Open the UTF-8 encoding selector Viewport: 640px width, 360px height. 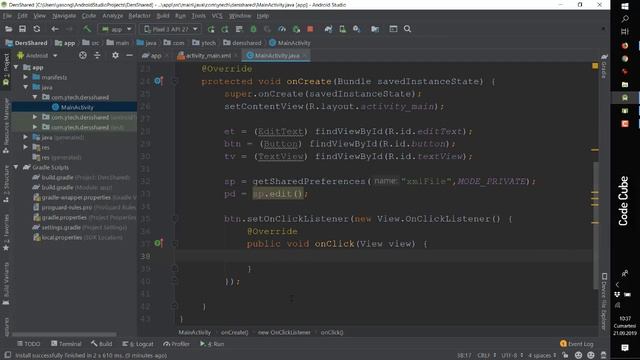(x=512, y=356)
